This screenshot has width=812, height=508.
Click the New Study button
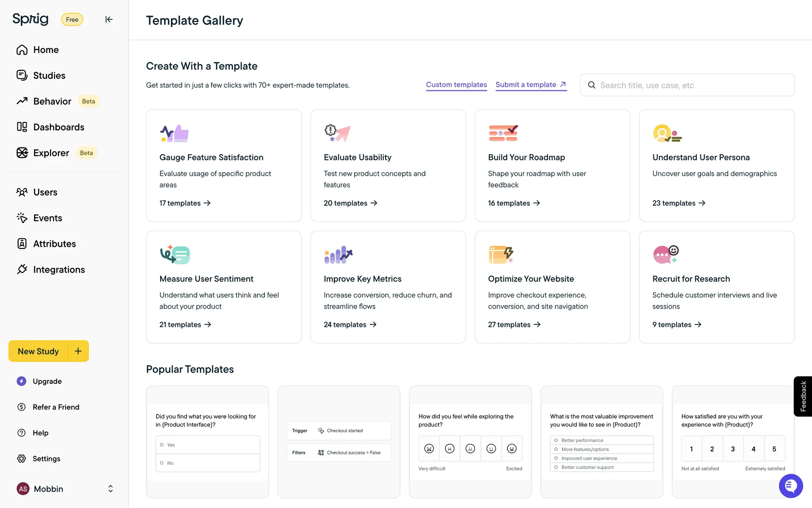pos(38,351)
